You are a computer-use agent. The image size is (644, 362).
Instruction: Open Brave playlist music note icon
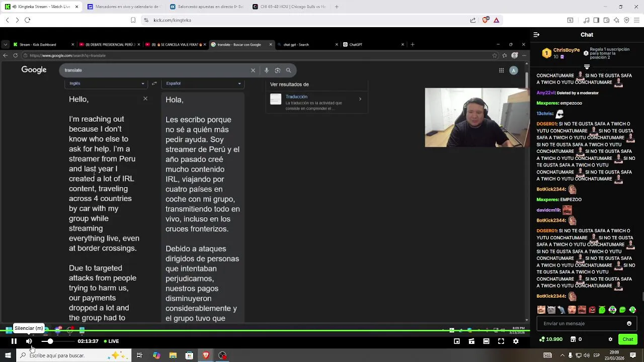[x=586, y=20]
